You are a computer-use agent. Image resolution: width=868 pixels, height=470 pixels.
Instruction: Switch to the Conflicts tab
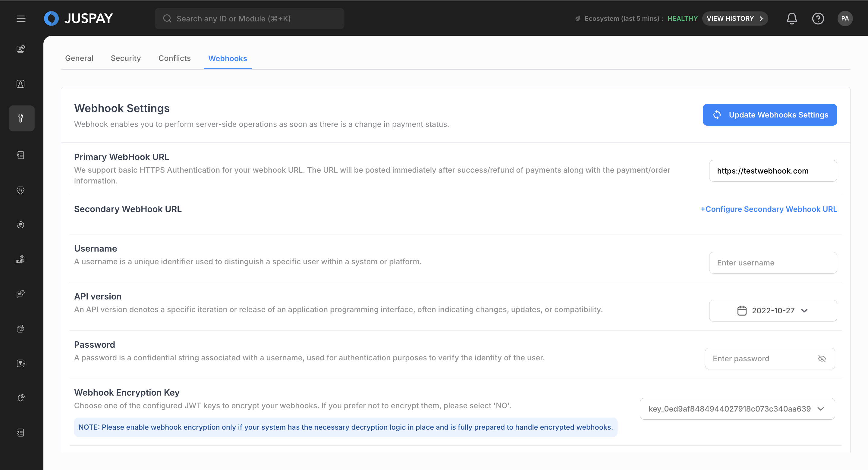tap(174, 58)
